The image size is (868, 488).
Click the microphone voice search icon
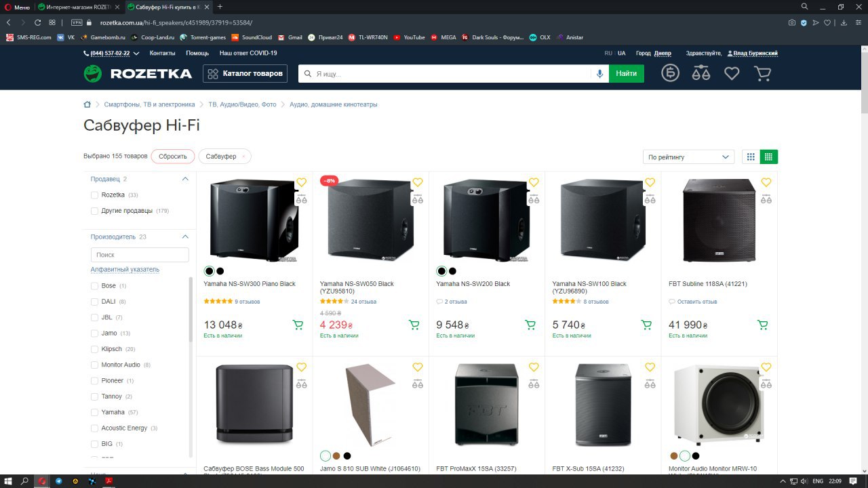click(x=599, y=73)
